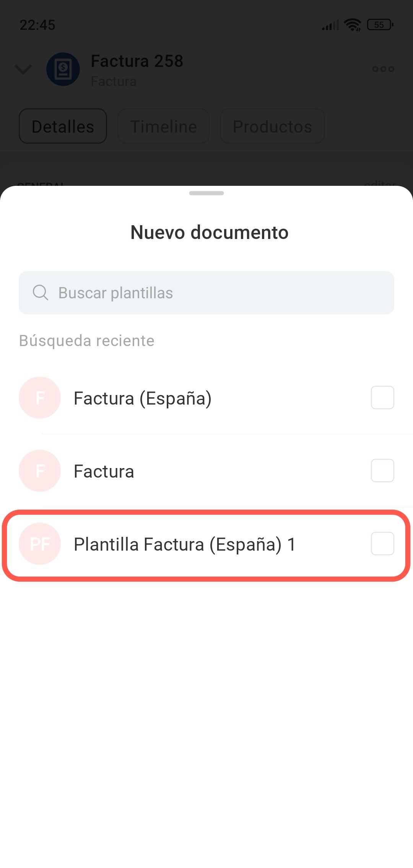Open the three-dot more options menu

[383, 69]
